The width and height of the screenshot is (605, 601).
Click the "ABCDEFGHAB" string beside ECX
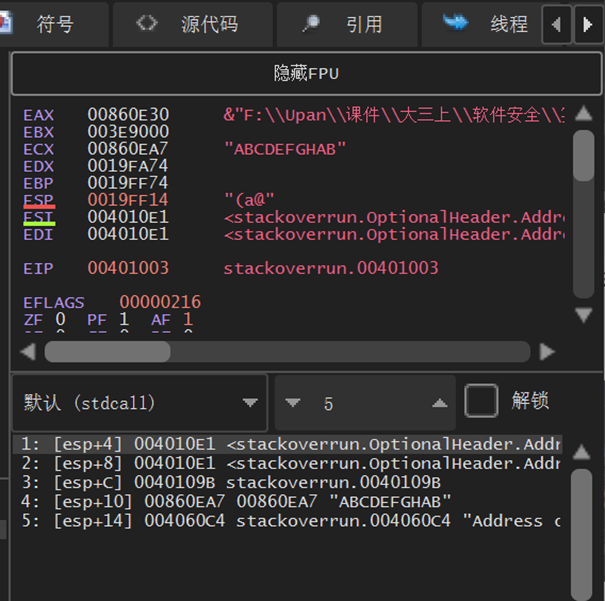point(285,149)
